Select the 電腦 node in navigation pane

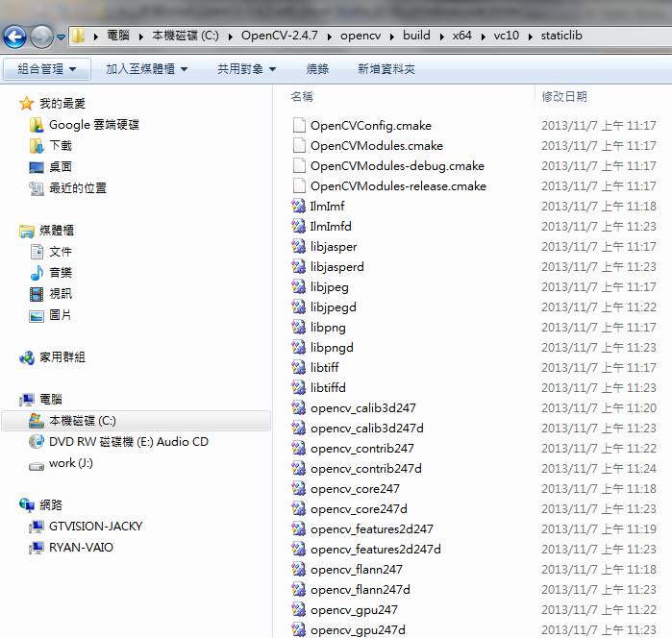(x=51, y=400)
